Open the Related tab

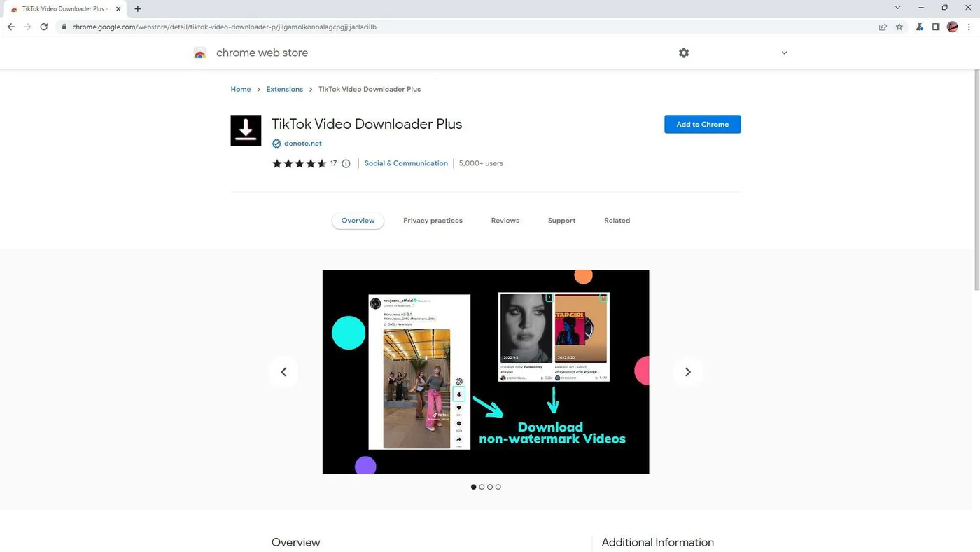[617, 221]
